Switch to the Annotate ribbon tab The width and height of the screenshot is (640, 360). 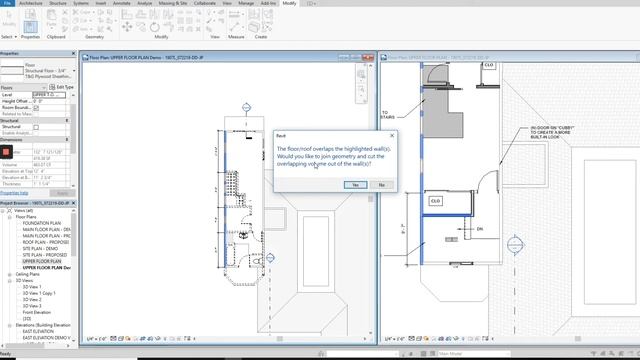(122, 3)
